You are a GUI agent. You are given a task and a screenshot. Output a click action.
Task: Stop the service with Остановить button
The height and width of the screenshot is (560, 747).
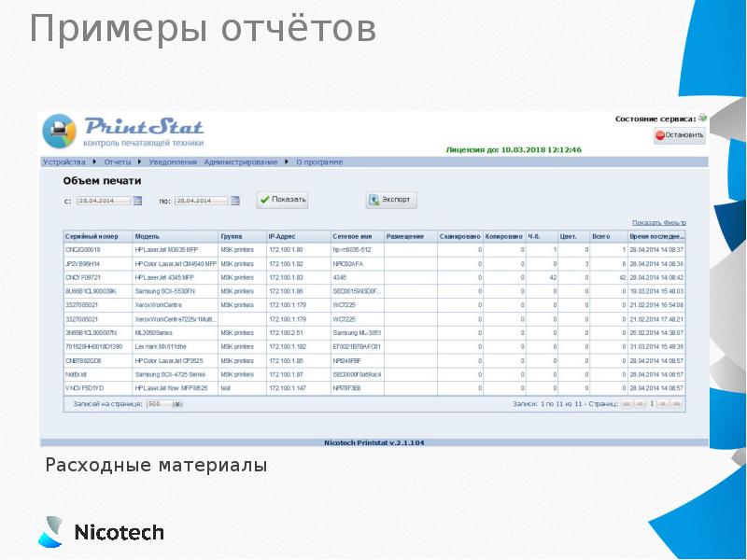tap(679, 135)
